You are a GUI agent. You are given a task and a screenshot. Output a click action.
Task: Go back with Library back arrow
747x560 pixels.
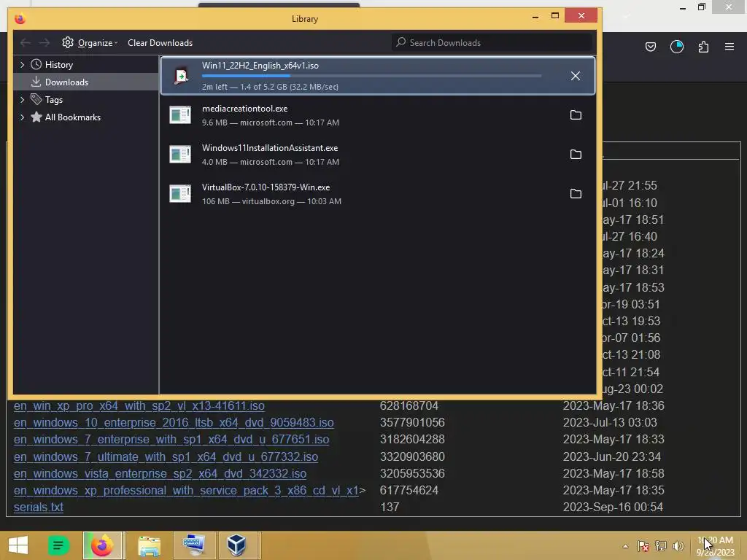pyautogui.click(x=26, y=42)
